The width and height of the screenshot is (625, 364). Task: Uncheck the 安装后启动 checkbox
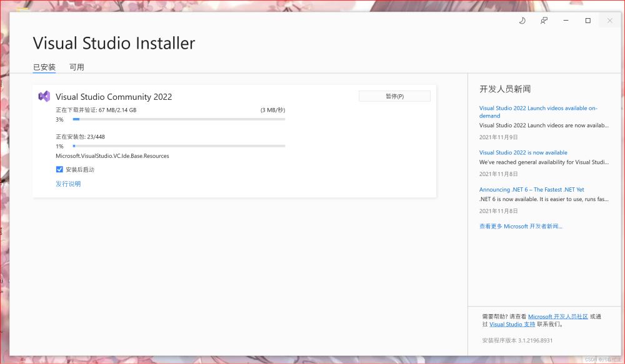coord(59,169)
